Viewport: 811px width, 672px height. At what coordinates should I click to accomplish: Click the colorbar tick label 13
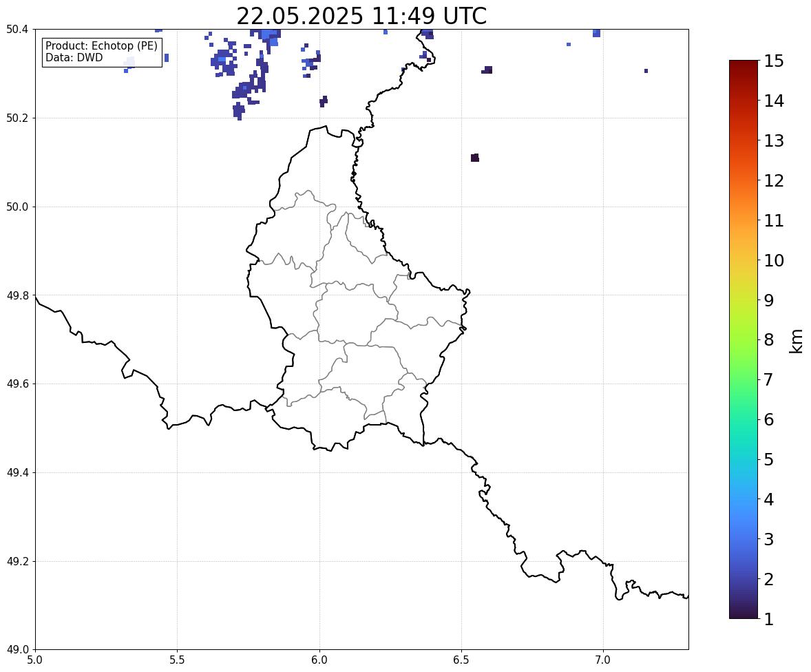tap(774, 140)
